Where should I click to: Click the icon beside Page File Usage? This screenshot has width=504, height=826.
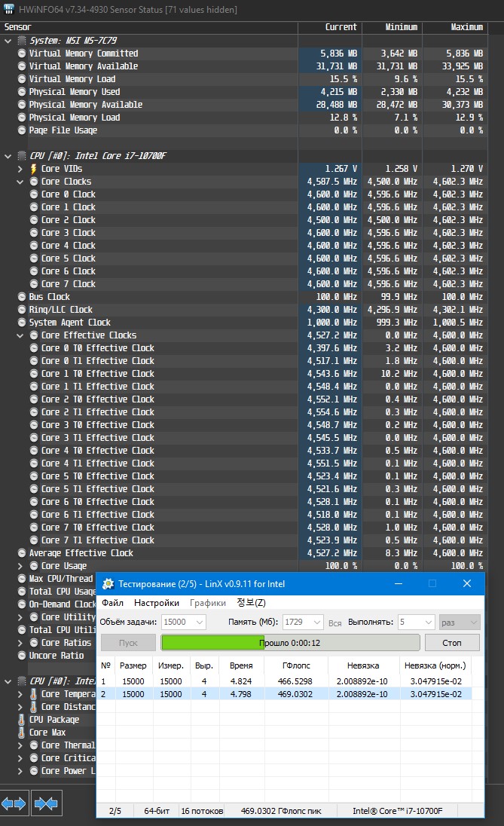[22, 130]
